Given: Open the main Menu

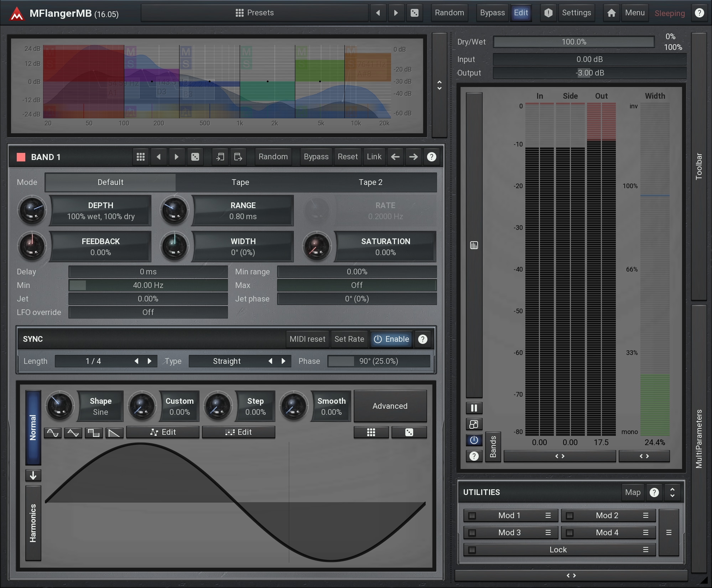Looking at the screenshot, I should point(635,13).
